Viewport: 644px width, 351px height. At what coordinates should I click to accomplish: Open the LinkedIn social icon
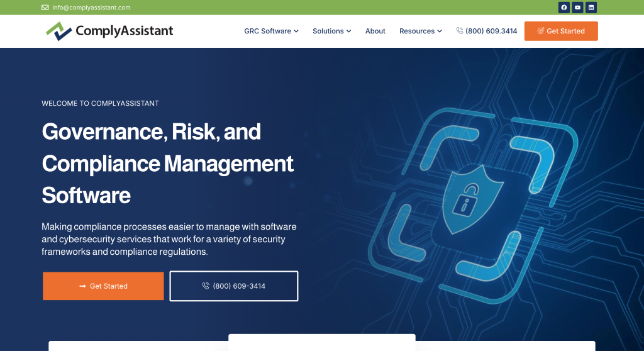click(x=591, y=8)
